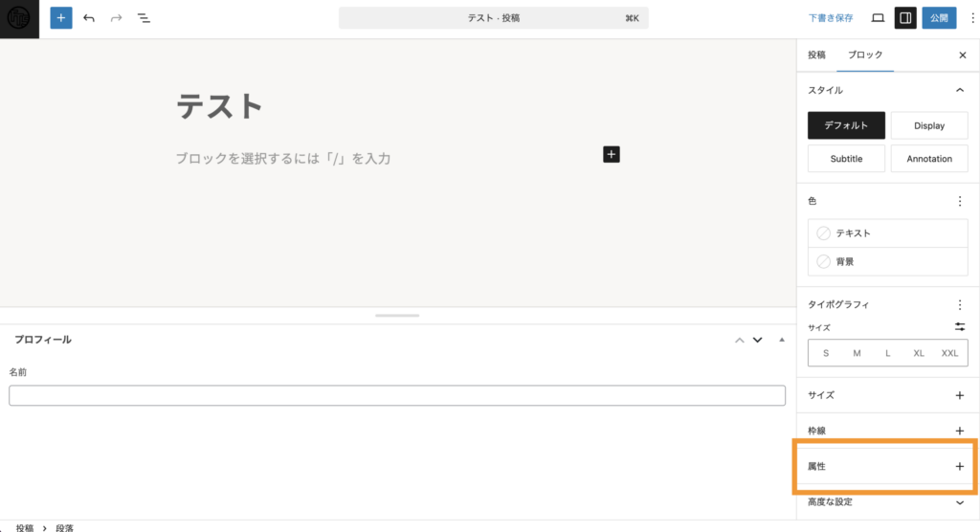Expand the 高度な設定 section
The height and width of the screenshot is (532, 980).
tap(887, 502)
